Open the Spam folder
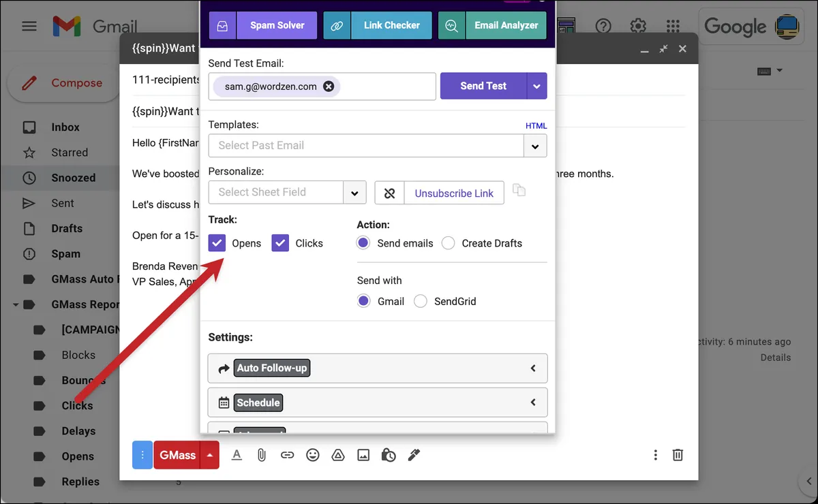 point(65,253)
